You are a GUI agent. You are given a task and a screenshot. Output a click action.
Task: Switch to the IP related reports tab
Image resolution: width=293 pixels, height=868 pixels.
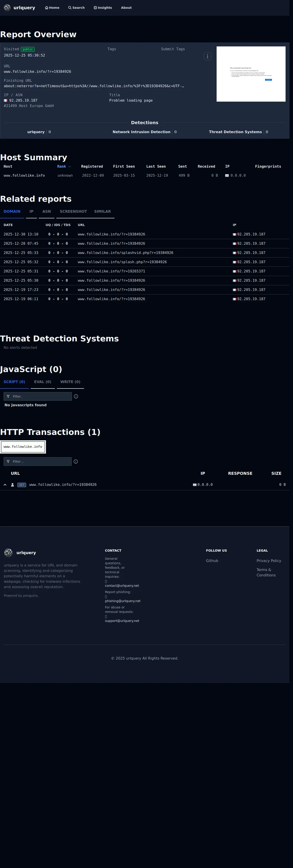pyautogui.click(x=31, y=212)
